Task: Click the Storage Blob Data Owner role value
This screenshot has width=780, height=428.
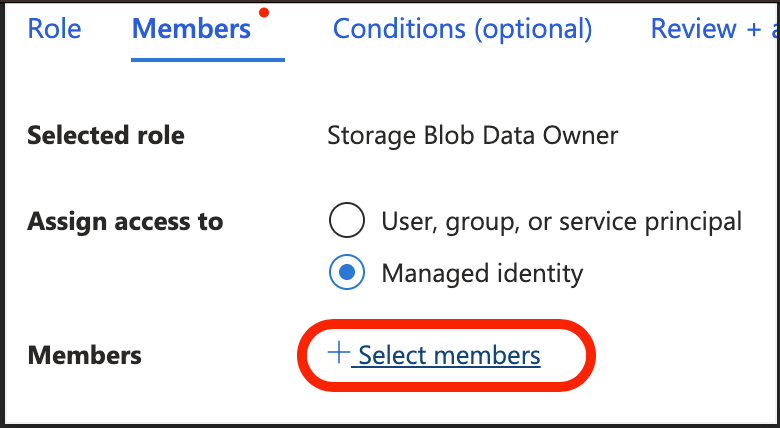Action: (x=472, y=136)
